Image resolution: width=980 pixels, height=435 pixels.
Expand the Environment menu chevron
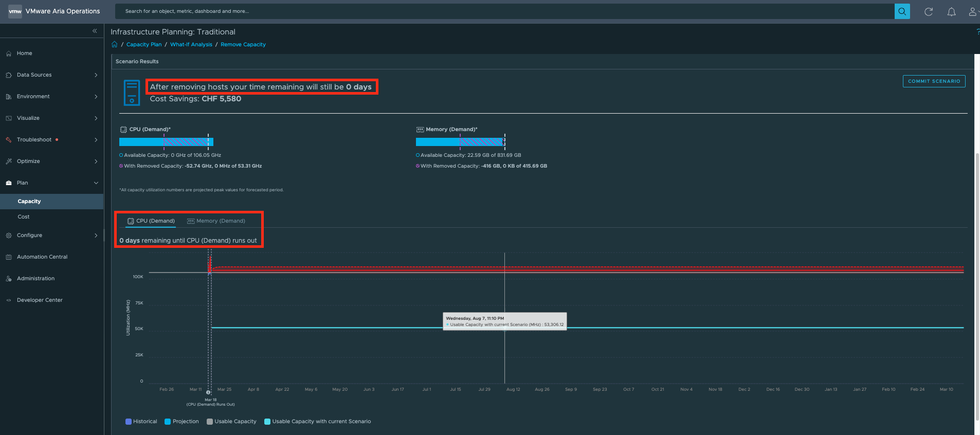click(x=96, y=97)
